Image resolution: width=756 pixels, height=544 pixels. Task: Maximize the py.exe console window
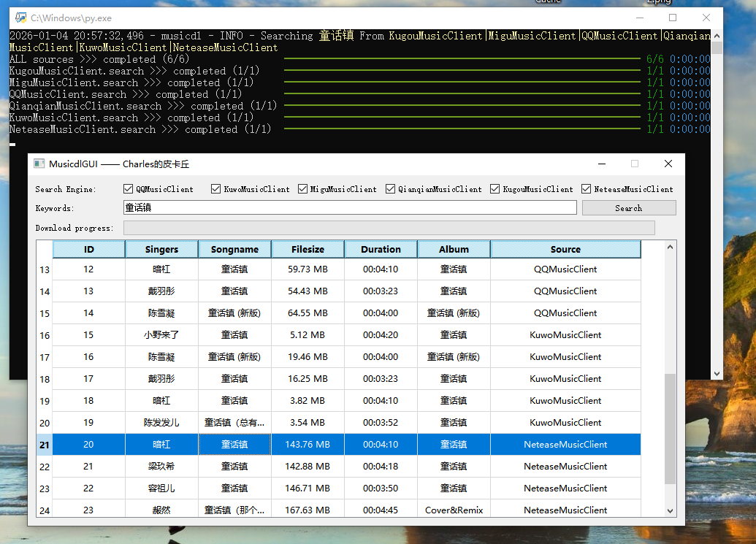(x=673, y=18)
